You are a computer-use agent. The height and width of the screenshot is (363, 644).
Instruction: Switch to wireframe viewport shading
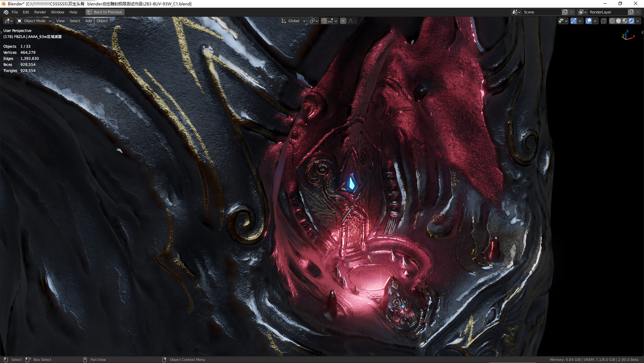pyautogui.click(x=612, y=21)
